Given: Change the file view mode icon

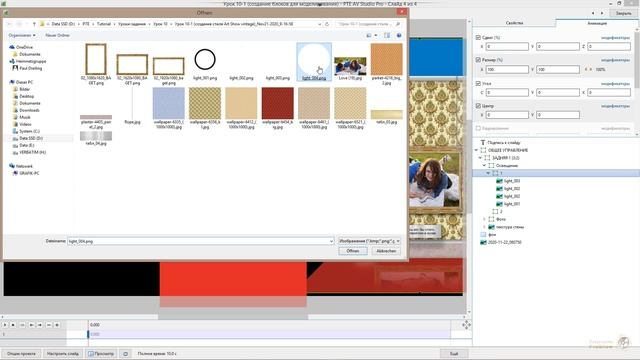Looking at the screenshot, I should 369,36.
